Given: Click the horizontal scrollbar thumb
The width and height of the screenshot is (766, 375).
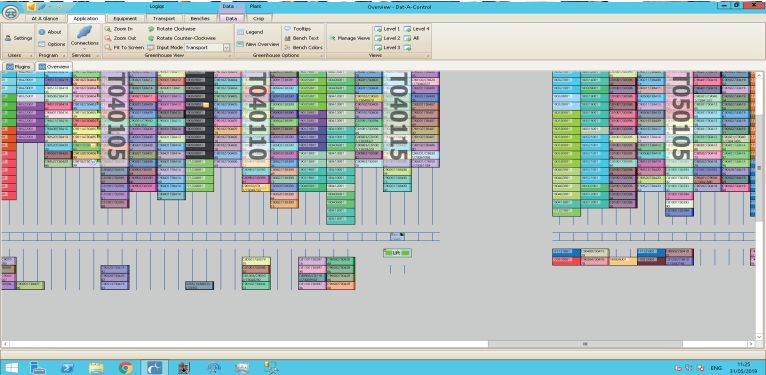Looking at the screenshot, I should pos(585,344).
